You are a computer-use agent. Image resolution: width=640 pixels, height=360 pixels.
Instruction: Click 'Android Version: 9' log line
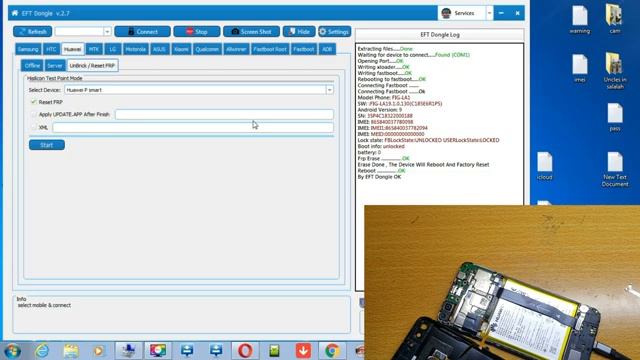click(x=380, y=110)
